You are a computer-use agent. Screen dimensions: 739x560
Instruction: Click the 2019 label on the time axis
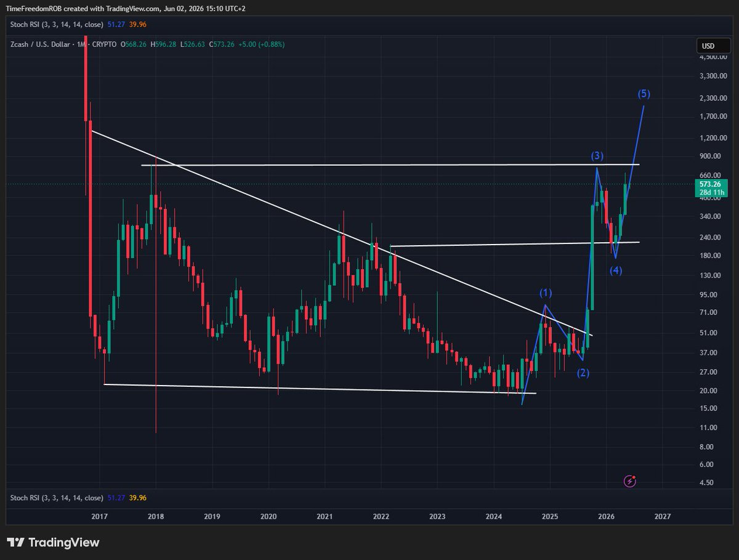point(212,516)
